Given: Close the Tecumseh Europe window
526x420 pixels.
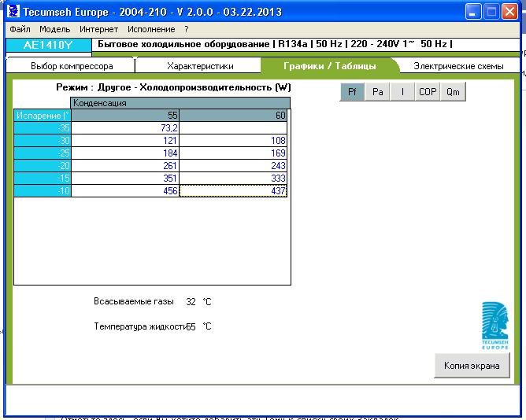Looking at the screenshot, I should pyautogui.click(x=509, y=12).
